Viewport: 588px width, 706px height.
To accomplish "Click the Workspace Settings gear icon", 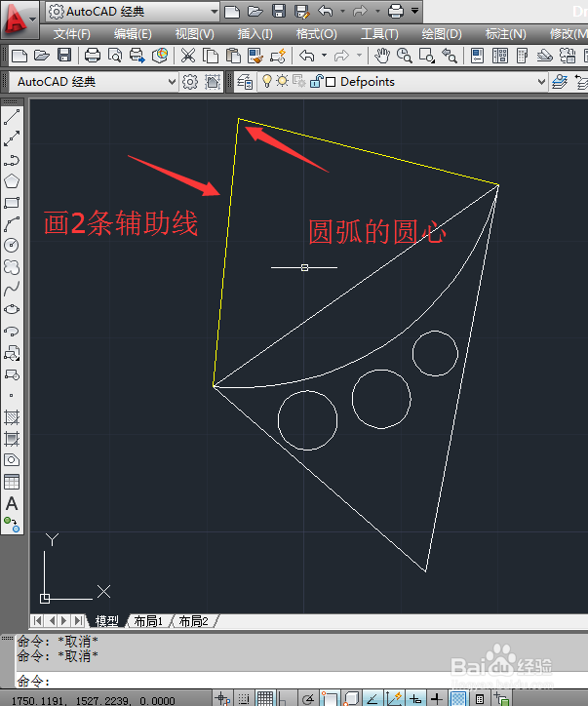I will click(x=190, y=82).
